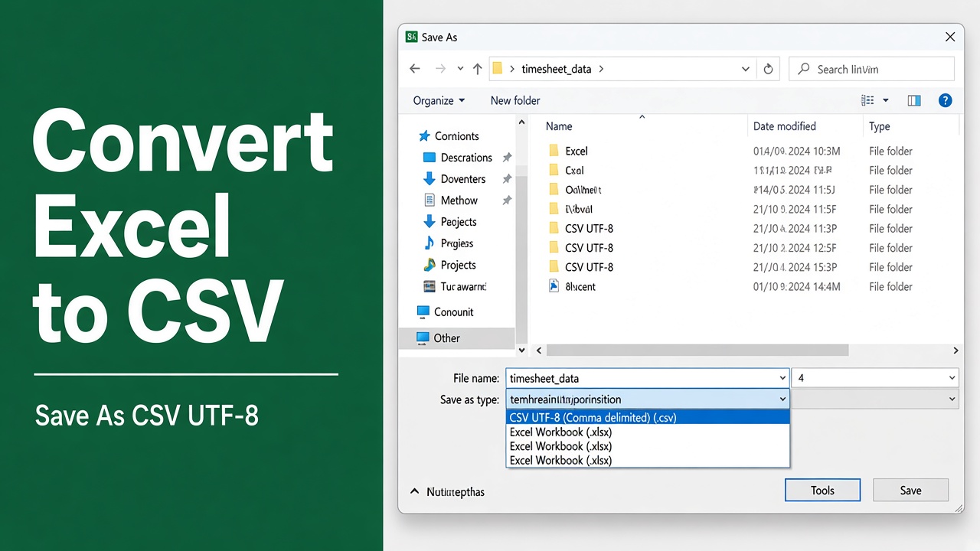Select Conounit in the sidebar
This screenshot has height=551, width=980.
pos(446,312)
